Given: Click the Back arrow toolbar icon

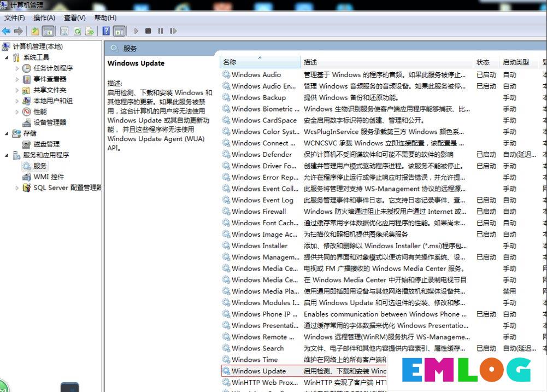Looking at the screenshot, I should point(6,31).
